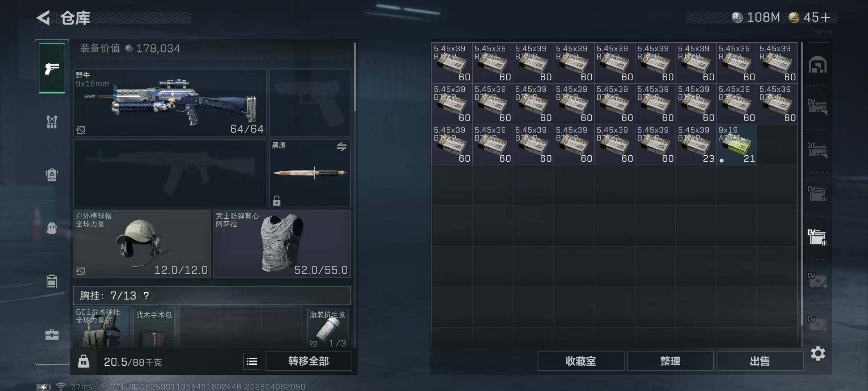Click the equipment panel scrollbar
Image resolution: width=868 pixels, height=391 pixels.
coord(355,77)
